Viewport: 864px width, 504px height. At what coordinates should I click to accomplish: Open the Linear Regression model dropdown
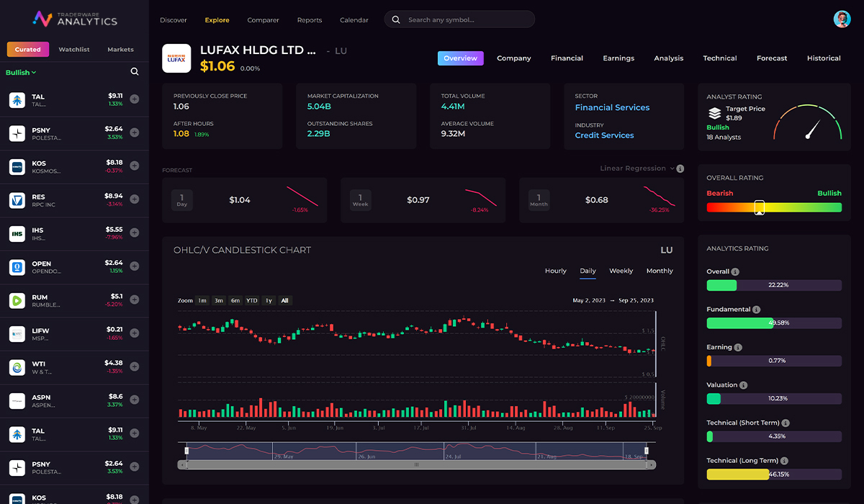click(x=637, y=168)
